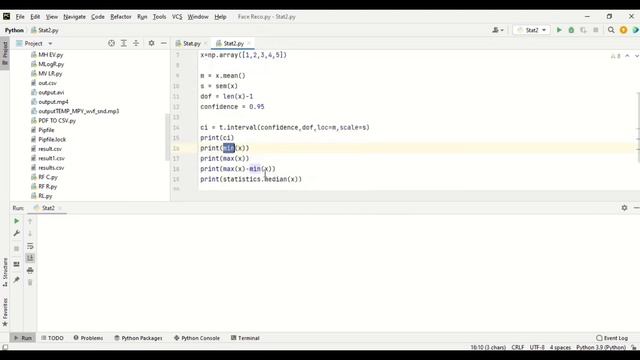The image size is (640, 360).
Task: Click the CRLF line separator widget
Action: click(518, 347)
